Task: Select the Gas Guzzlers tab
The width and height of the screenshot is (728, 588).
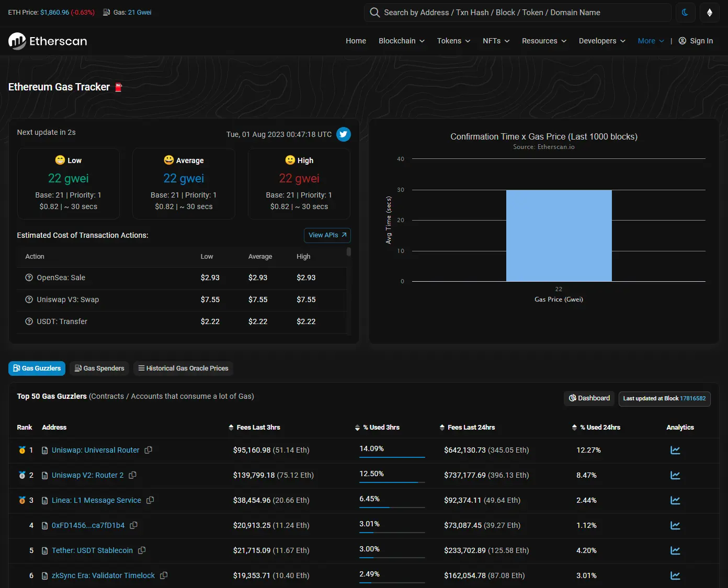Action: (x=37, y=368)
